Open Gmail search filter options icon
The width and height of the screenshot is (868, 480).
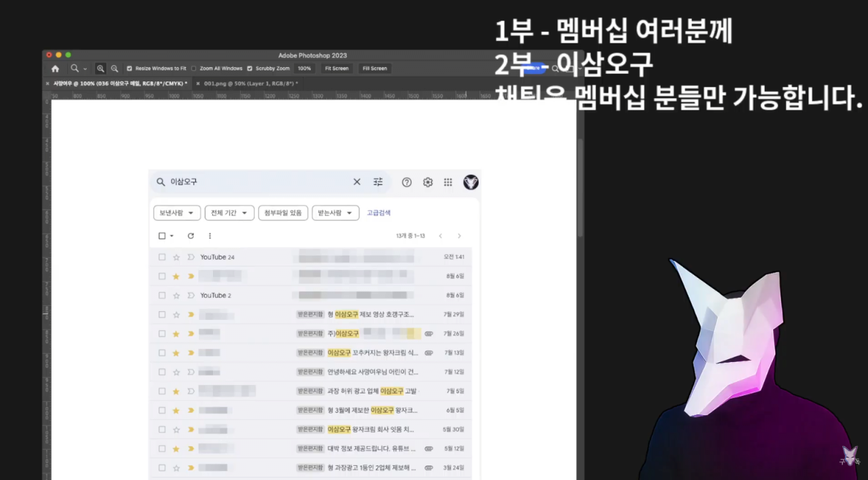[x=378, y=182]
